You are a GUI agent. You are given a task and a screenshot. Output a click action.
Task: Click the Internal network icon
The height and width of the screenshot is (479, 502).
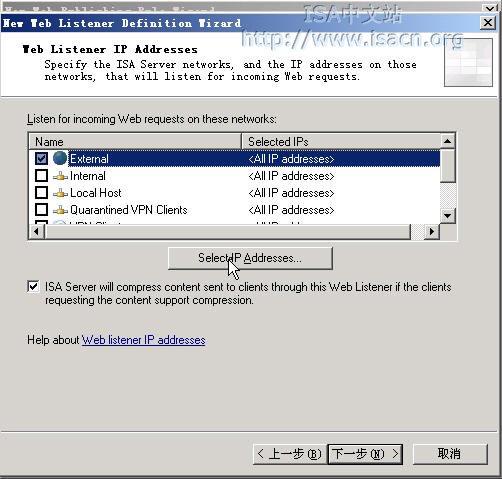pos(60,176)
